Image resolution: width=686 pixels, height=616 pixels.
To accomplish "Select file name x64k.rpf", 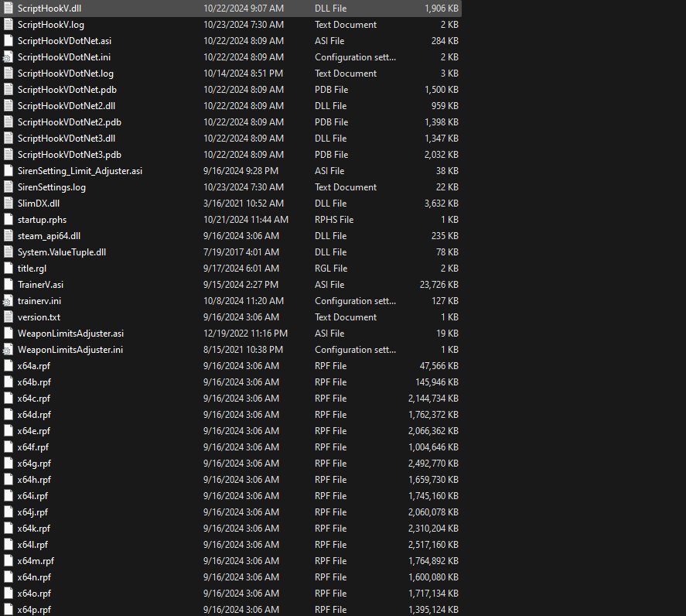I will pos(34,529).
